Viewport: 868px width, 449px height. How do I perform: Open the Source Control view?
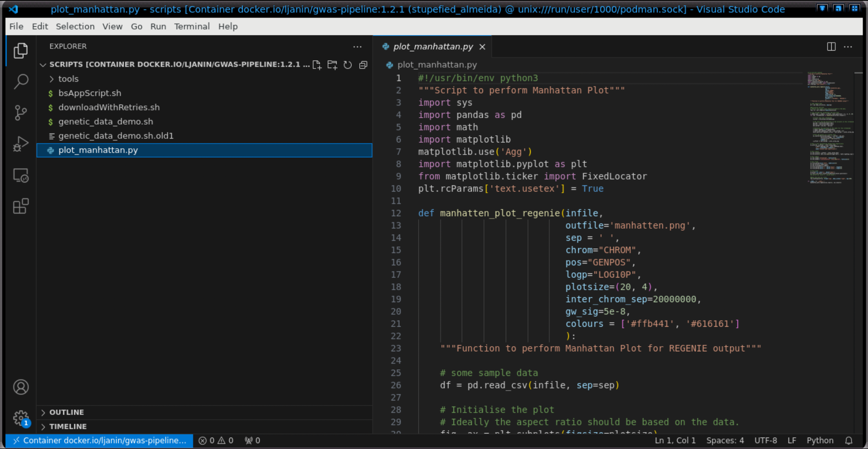[x=21, y=113]
